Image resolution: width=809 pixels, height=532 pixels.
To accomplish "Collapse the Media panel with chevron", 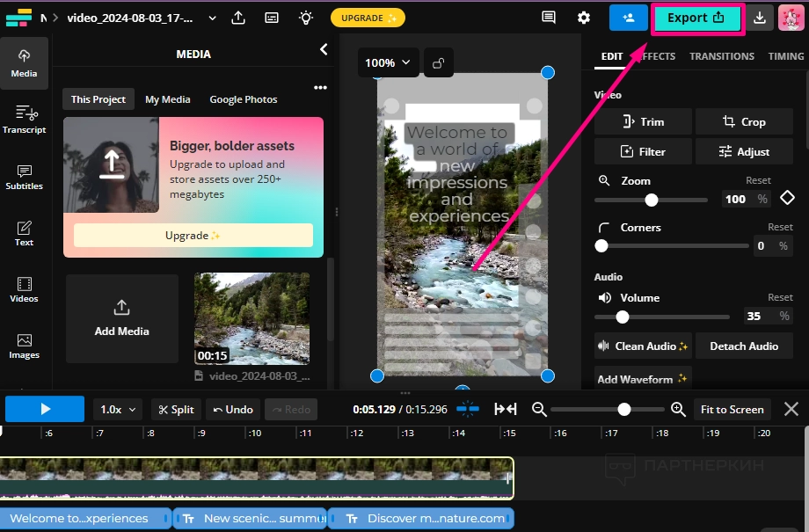I will click(x=323, y=50).
